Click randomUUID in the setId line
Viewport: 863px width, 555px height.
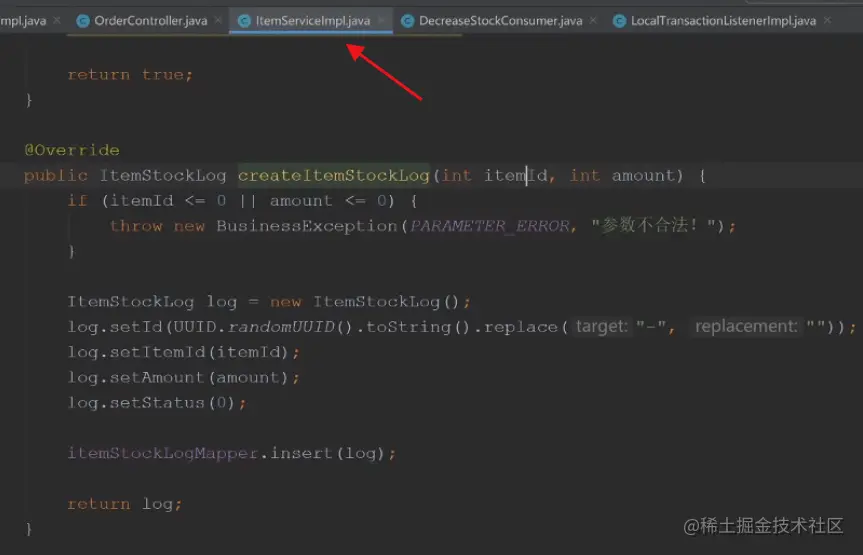[x=281, y=327]
